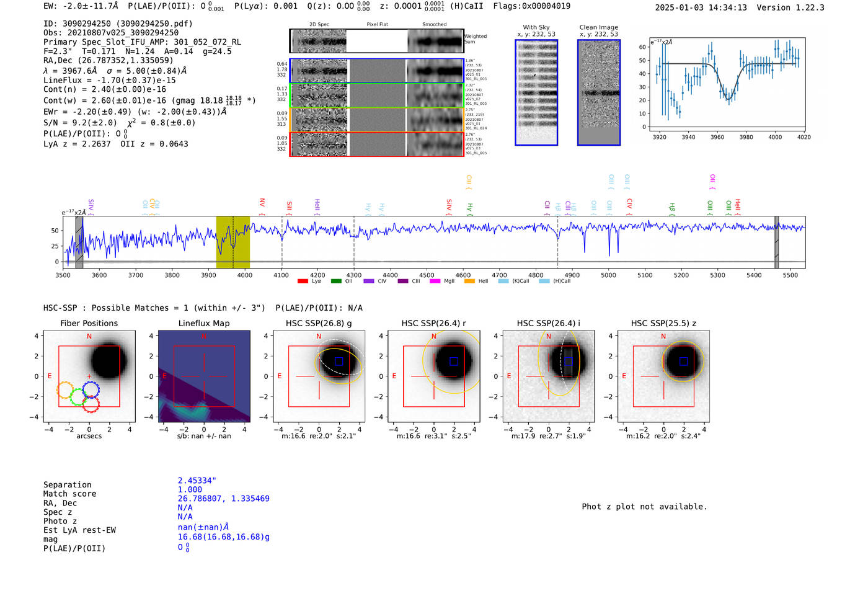Click the Lyα red legend swatch
This screenshot has width=868, height=591.
pyautogui.click(x=303, y=281)
